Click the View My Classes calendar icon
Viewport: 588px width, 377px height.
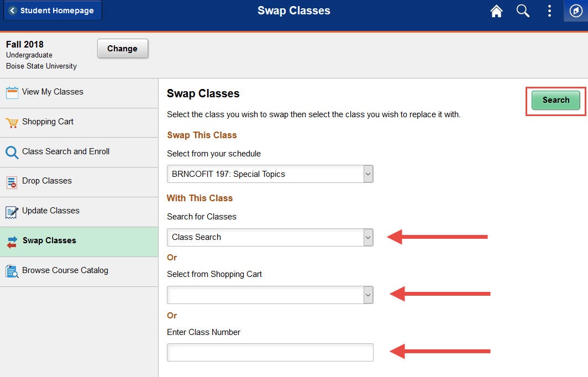[12, 92]
